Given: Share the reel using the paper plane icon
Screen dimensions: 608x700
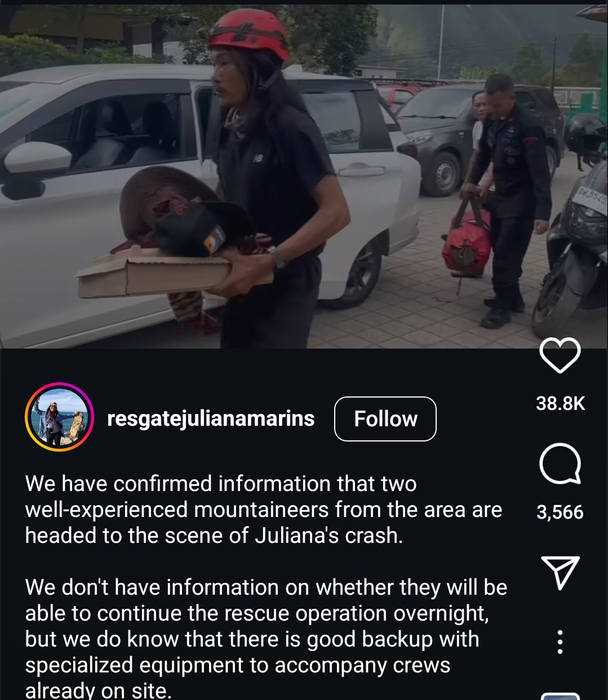Looking at the screenshot, I should point(560,573).
